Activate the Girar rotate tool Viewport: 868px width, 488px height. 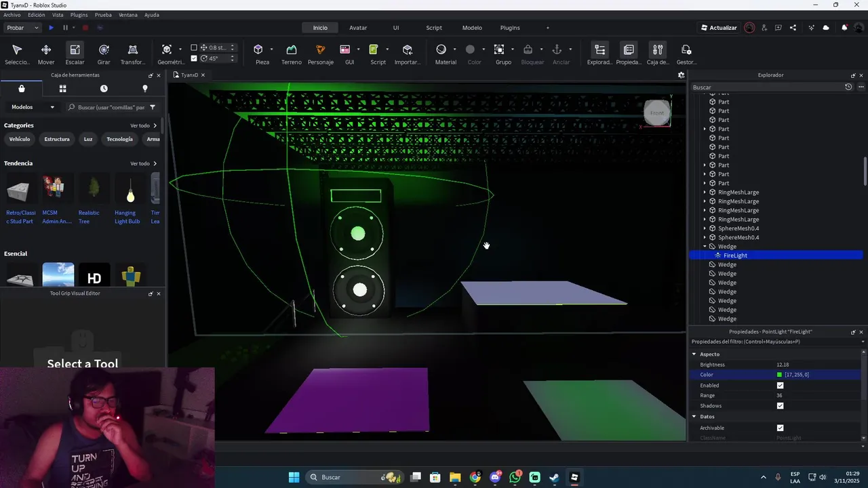coord(104,54)
